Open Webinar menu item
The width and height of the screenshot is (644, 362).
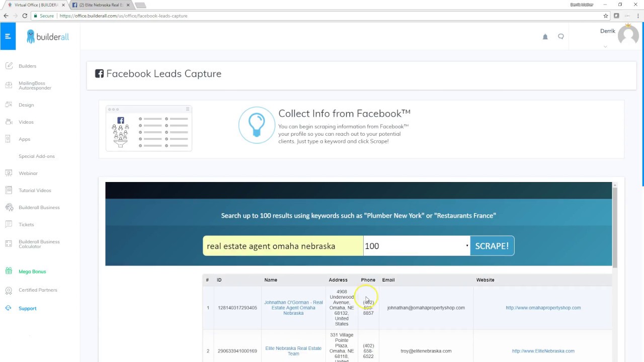coord(28,173)
